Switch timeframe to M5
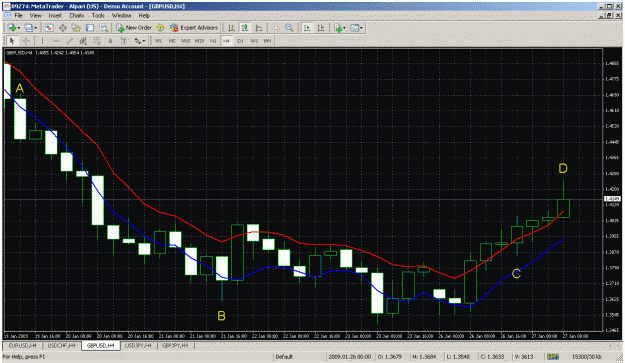 coord(172,41)
